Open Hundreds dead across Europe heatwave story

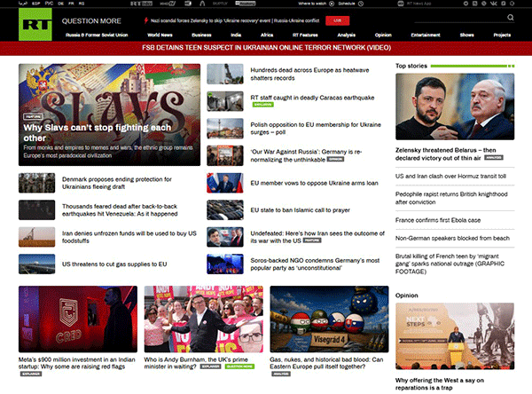click(x=309, y=74)
